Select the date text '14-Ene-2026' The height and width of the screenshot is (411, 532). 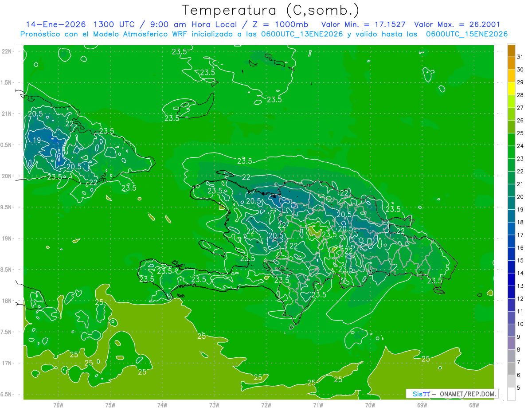click(x=55, y=24)
